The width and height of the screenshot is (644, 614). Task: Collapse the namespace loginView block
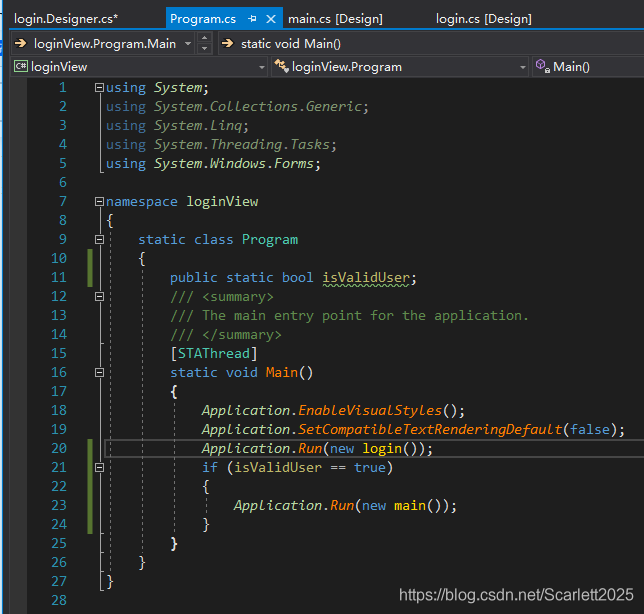coord(99,202)
